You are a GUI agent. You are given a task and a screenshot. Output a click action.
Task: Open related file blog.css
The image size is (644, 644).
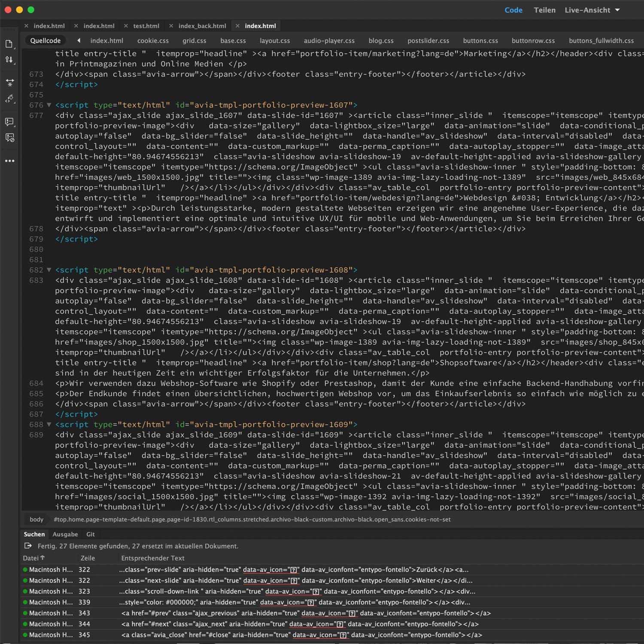pyautogui.click(x=381, y=41)
